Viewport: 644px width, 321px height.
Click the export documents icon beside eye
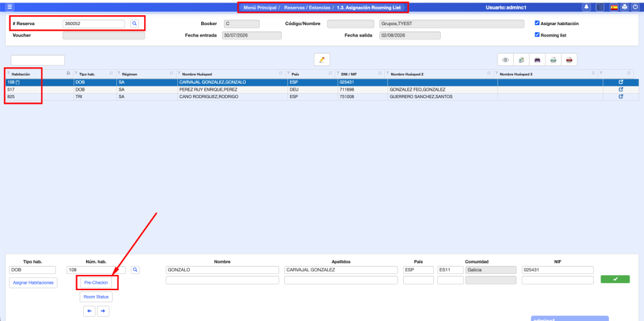(x=521, y=60)
